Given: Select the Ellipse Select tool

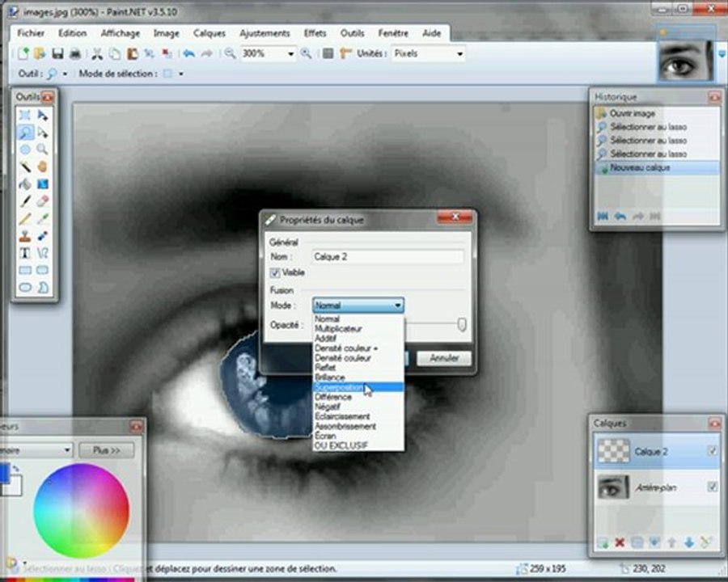Looking at the screenshot, I should pos(25,150).
